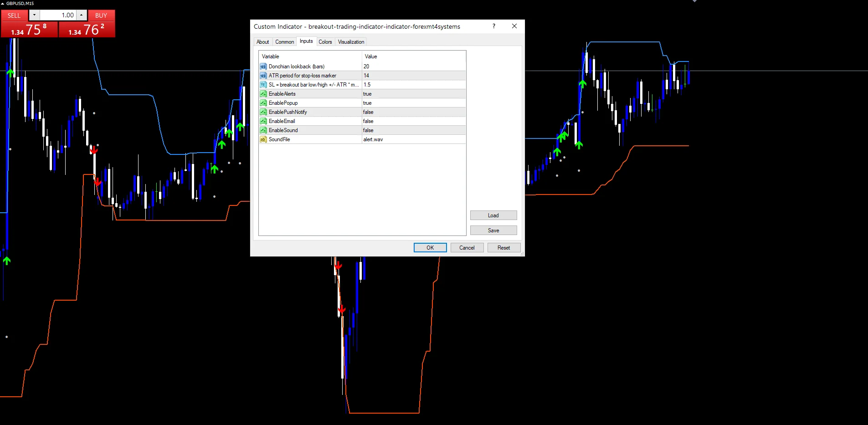Load an inputs preset file
The image size is (868, 425).
click(493, 215)
